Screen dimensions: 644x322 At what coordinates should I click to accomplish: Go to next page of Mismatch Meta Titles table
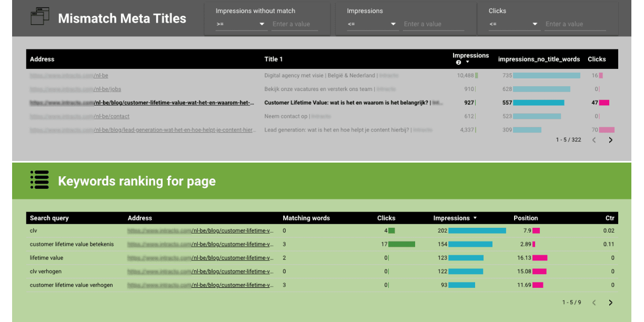(x=610, y=140)
